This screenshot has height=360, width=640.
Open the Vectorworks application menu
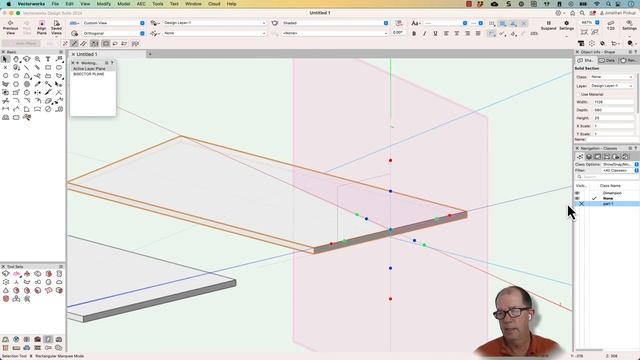coord(31,4)
